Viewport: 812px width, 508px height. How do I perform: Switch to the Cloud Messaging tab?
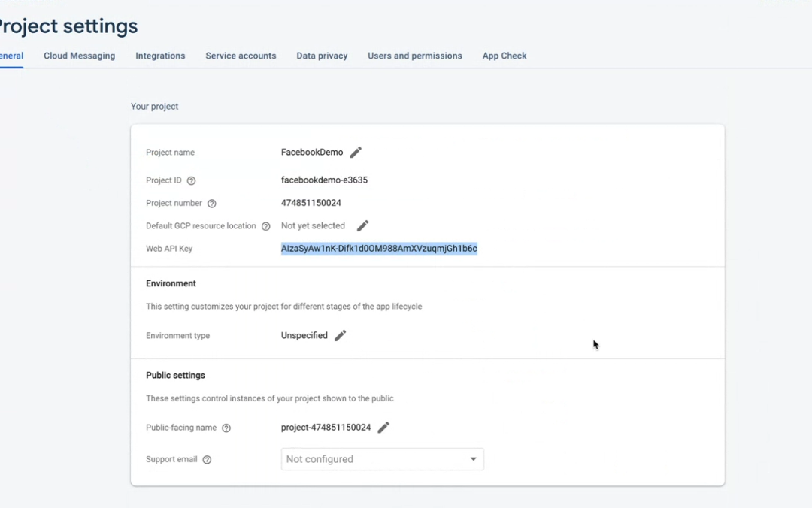click(79, 56)
